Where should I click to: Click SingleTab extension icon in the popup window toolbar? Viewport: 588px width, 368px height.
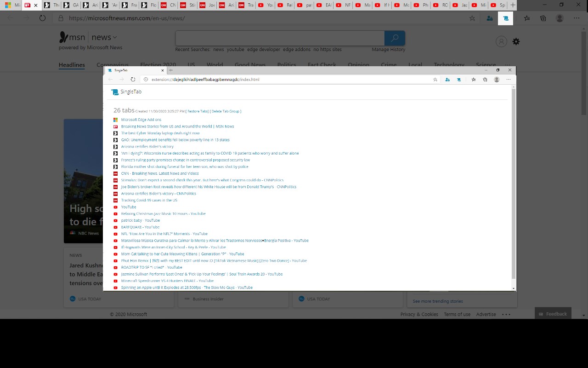tap(458, 80)
